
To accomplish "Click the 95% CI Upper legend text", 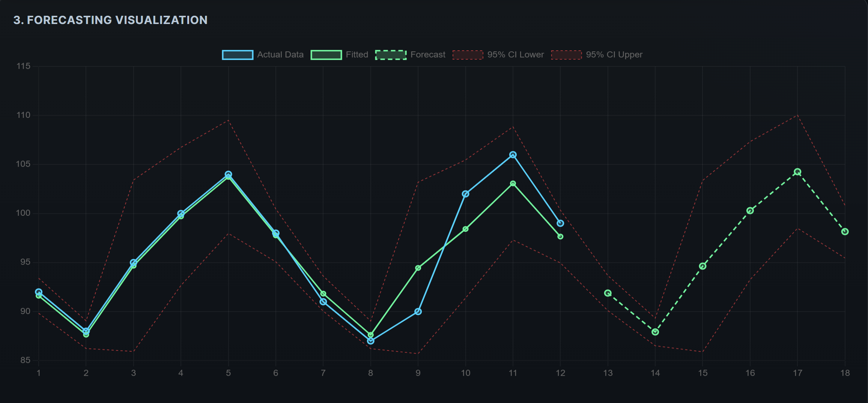I will pyautogui.click(x=614, y=54).
